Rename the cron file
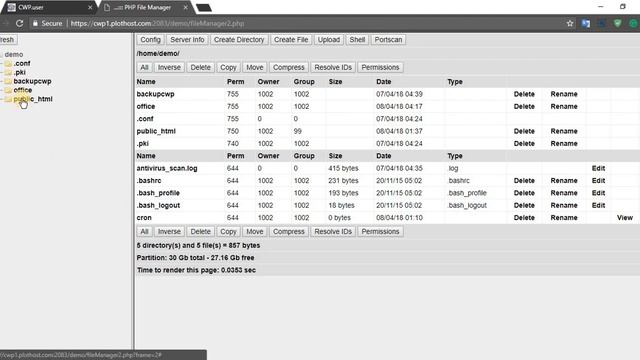 564,218
